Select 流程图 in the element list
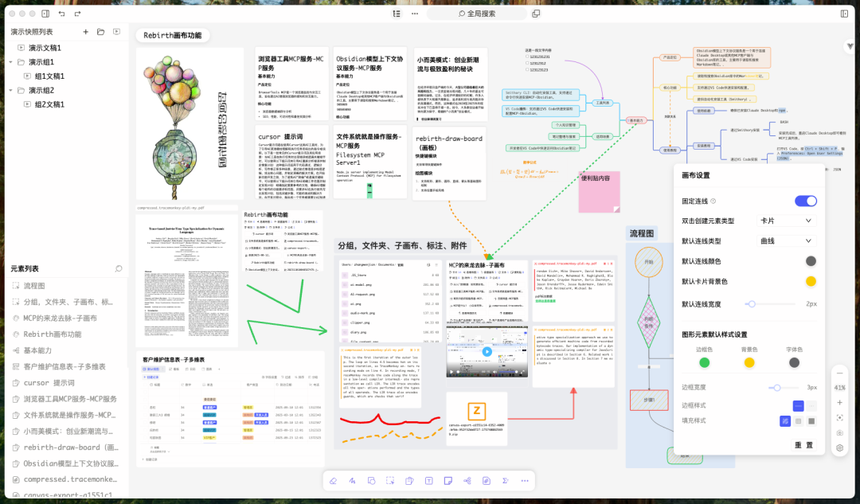 (34, 286)
